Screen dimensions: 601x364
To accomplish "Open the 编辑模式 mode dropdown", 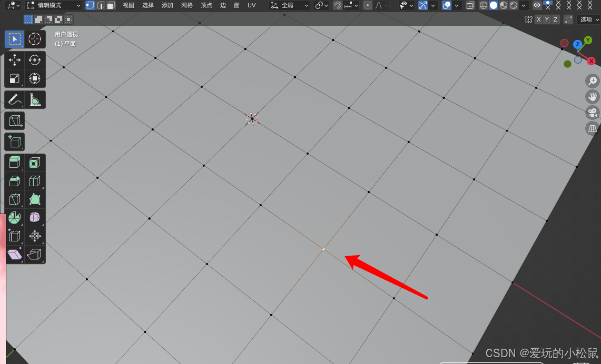I will [x=54, y=5].
